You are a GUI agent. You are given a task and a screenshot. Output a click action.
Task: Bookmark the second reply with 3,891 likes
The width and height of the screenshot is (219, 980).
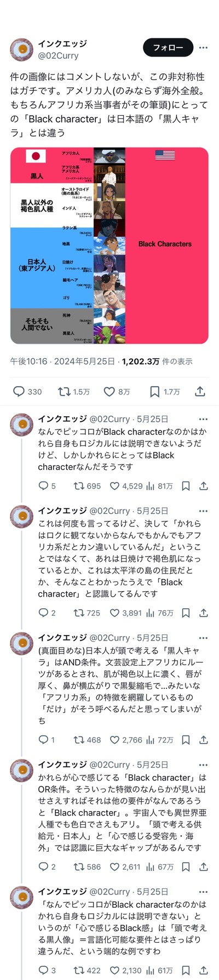[x=186, y=613]
